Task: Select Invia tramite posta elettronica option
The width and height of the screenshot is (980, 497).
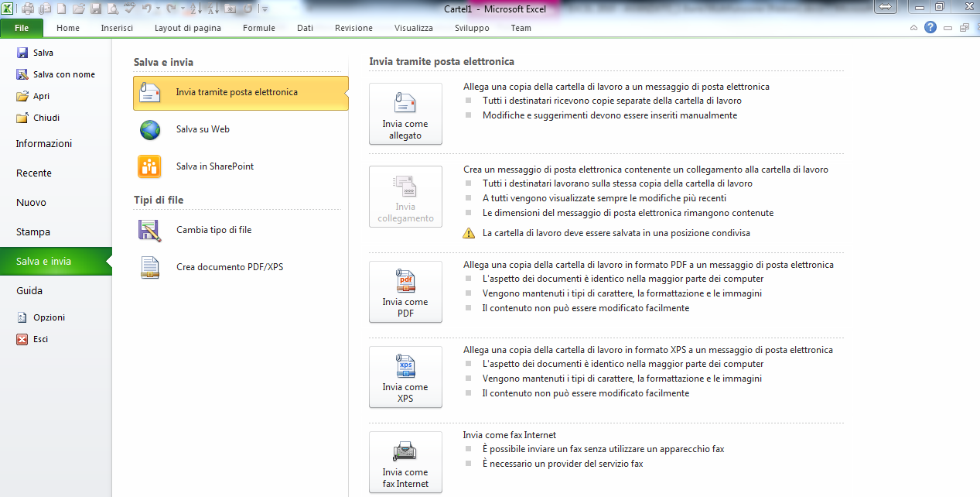Action: click(x=241, y=92)
